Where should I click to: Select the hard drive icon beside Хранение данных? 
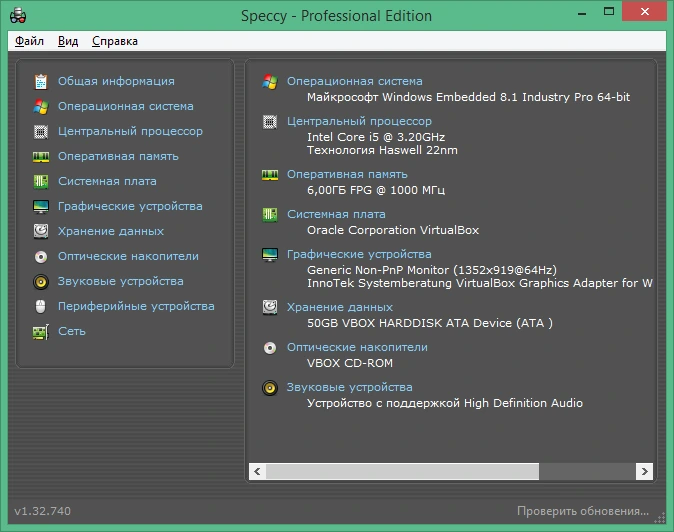41,231
